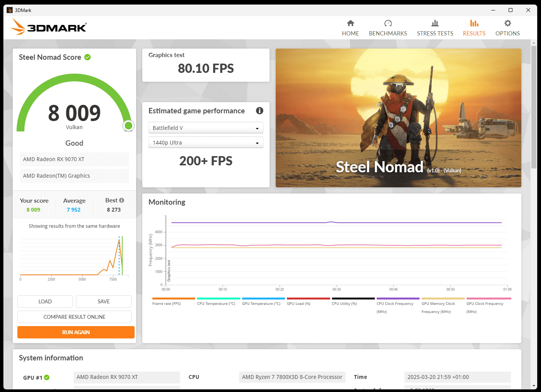541x392 pixels.
Task: Toggle GPU Memory Clock Frequency legend item
Action: [x=443, y=306]
